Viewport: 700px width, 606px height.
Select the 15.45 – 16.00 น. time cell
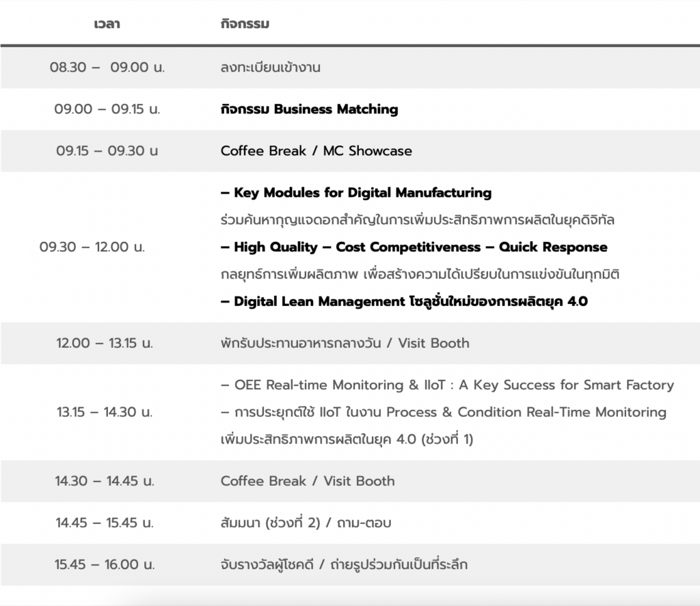[x=105, y=565]
